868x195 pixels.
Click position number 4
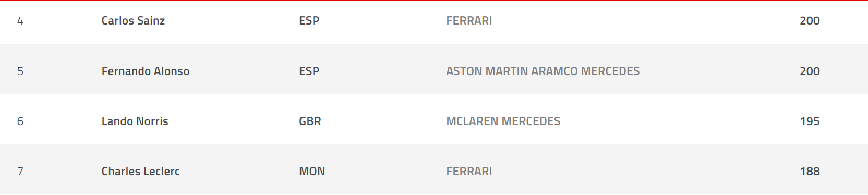coord(20,21)
